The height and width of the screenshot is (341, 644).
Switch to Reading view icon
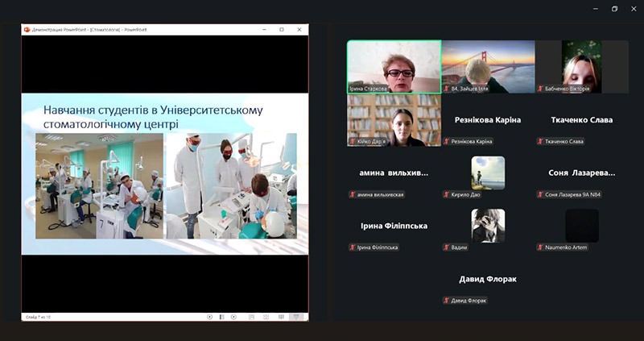point(281,317)
